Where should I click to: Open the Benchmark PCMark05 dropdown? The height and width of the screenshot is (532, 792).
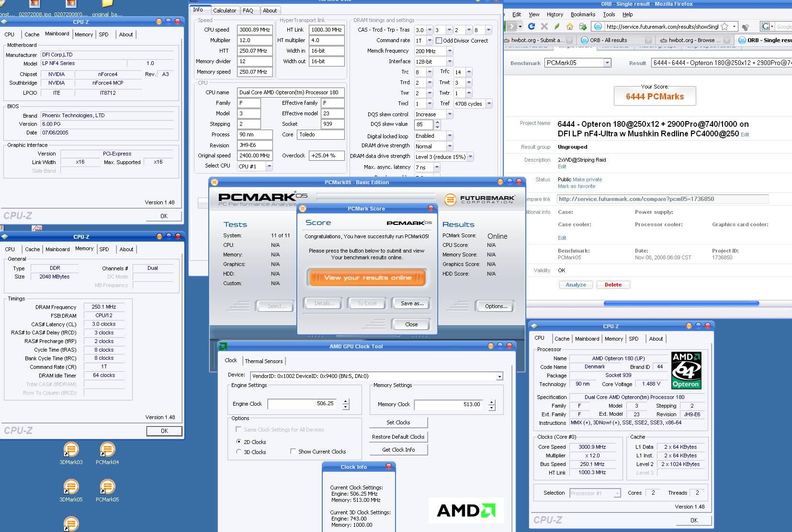[x=607, y=63]
